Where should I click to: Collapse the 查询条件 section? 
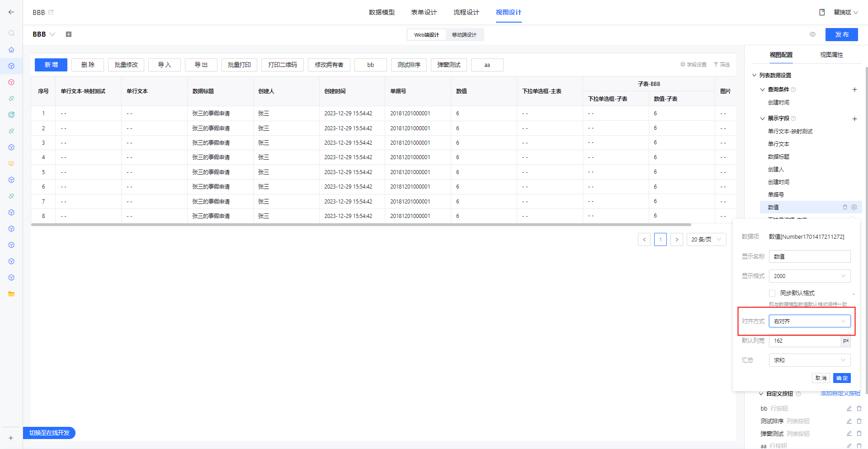(x=763, y=90)
